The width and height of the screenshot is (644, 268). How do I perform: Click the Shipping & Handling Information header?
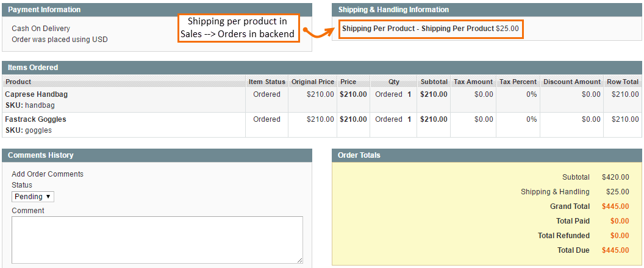point(393,10)
